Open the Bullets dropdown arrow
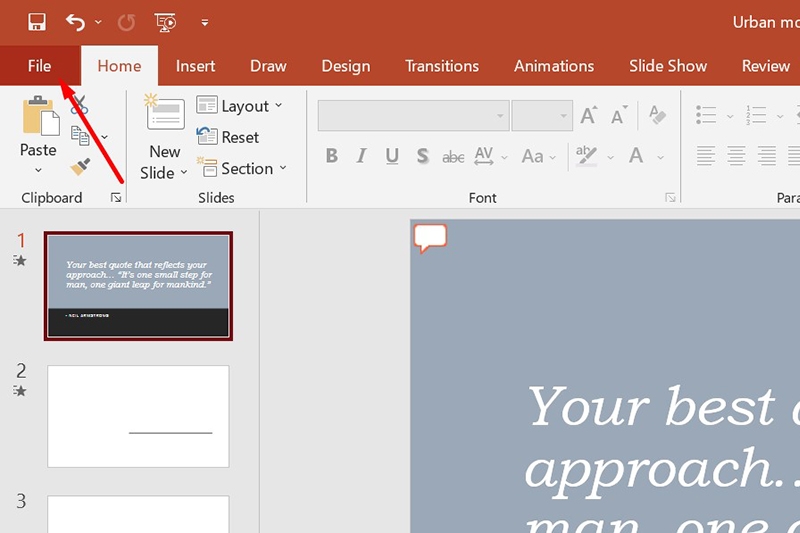Image resolution: width=800 pixels, height=533 pixels. 730,116
